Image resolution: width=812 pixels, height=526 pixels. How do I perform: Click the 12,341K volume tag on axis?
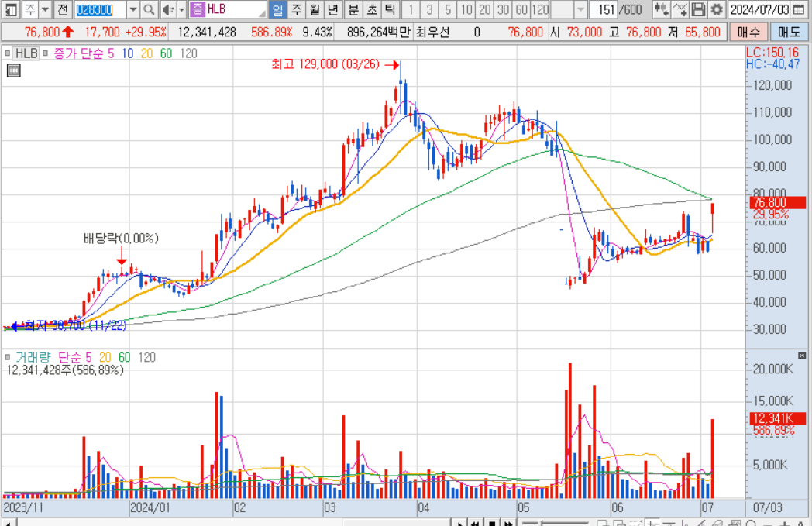tap(777, 418)
